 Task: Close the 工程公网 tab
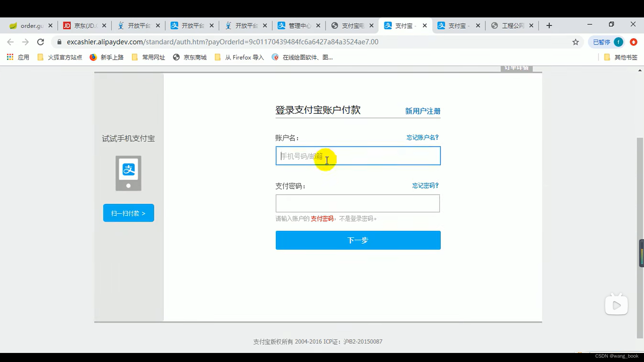[x=531, y=25]
